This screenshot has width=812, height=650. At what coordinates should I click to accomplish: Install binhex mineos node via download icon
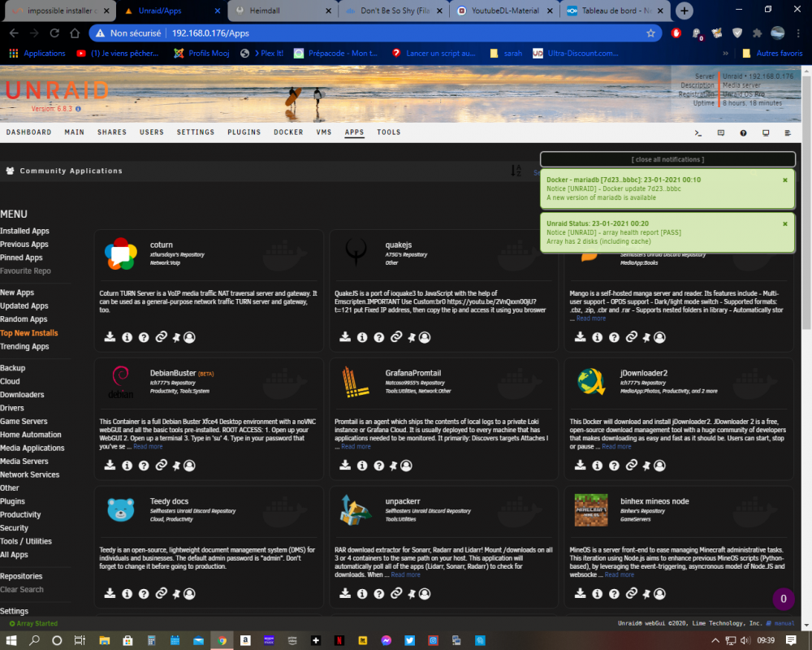580,593
